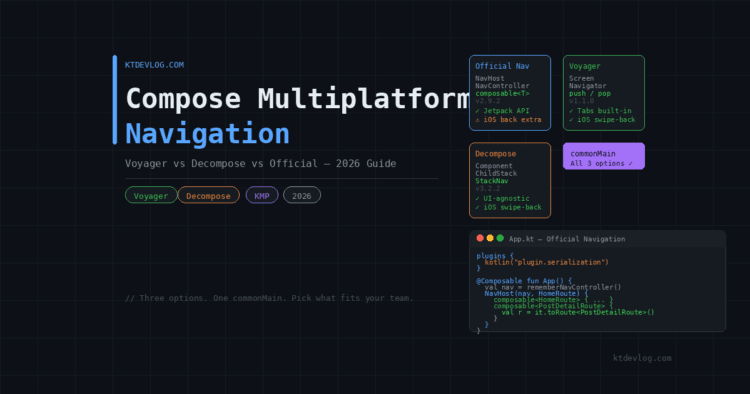Click the red dot in the App.kt window

click(x=480, y=238)
